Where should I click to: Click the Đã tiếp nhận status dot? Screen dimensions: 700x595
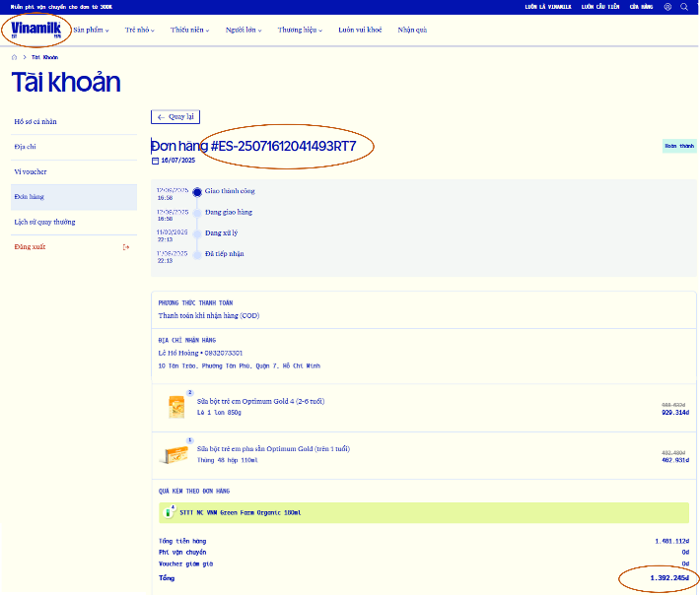click(x=197, y=255)
